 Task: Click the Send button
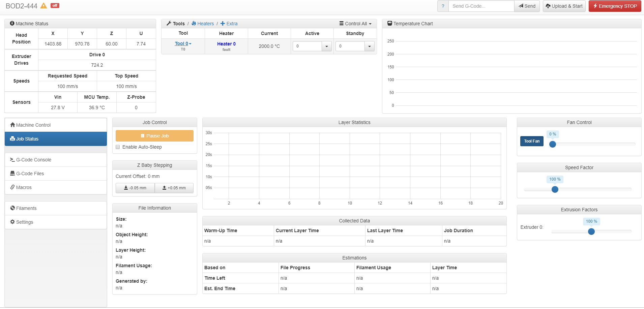coord(527,6)
